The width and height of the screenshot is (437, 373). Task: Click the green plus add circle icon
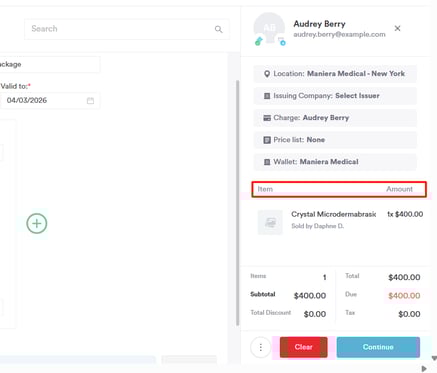point(37,223)
